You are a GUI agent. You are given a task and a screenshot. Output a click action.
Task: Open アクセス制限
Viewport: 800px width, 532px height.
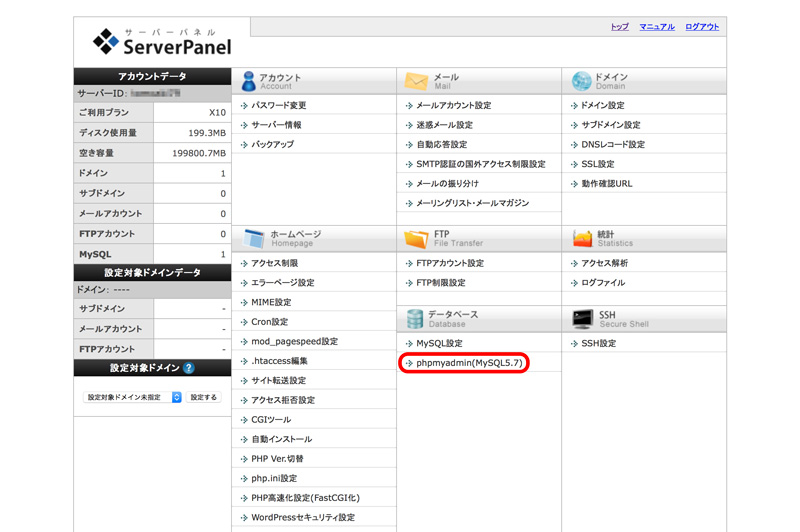[x=274, y=263]
